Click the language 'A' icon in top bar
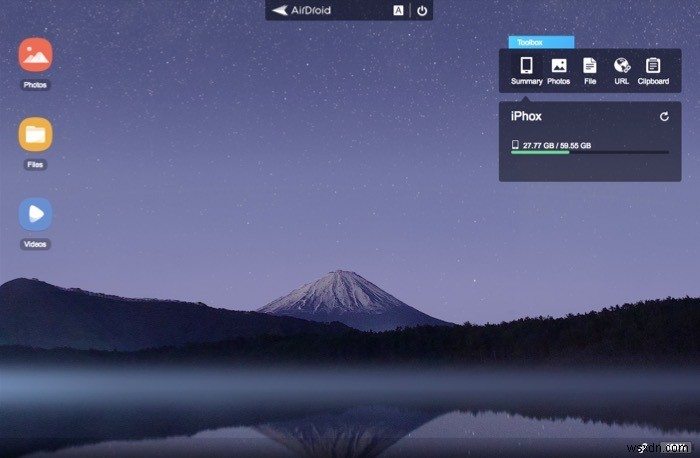The image size is (700, 458). (x=398, y=11)
